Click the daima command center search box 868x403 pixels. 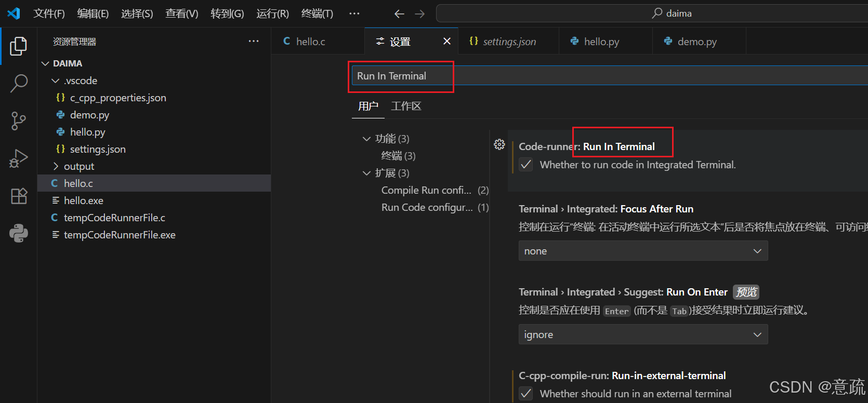652,14
